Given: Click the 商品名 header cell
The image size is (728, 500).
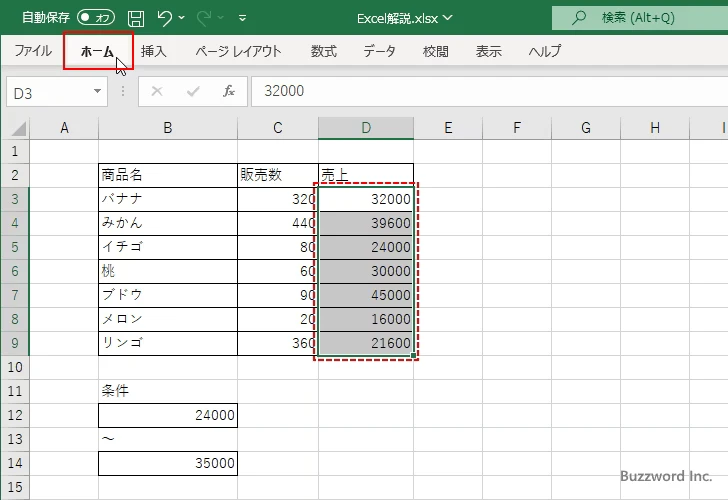Looking at the screenshot, I should pyautogui.click(x=168, y=175).
